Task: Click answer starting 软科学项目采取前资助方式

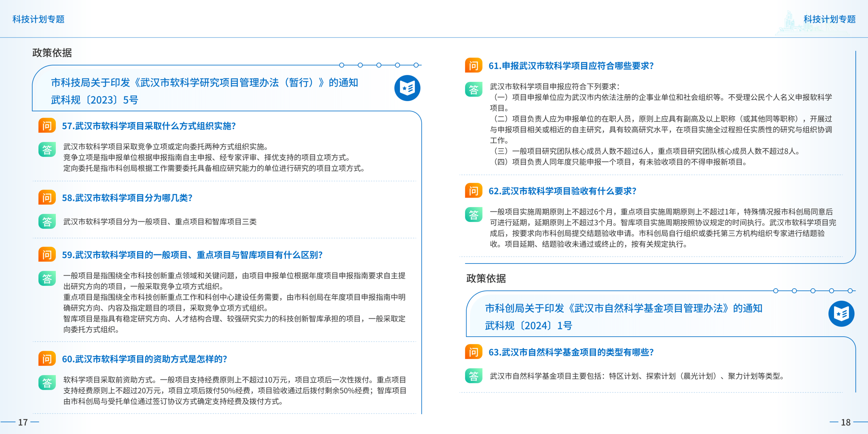Action: click(x=235, y=391)
